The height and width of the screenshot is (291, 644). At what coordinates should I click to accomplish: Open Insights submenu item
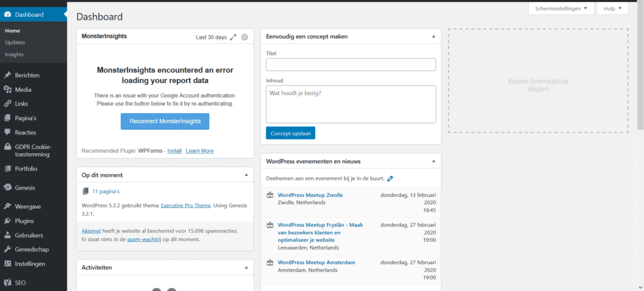coord(14,55)
